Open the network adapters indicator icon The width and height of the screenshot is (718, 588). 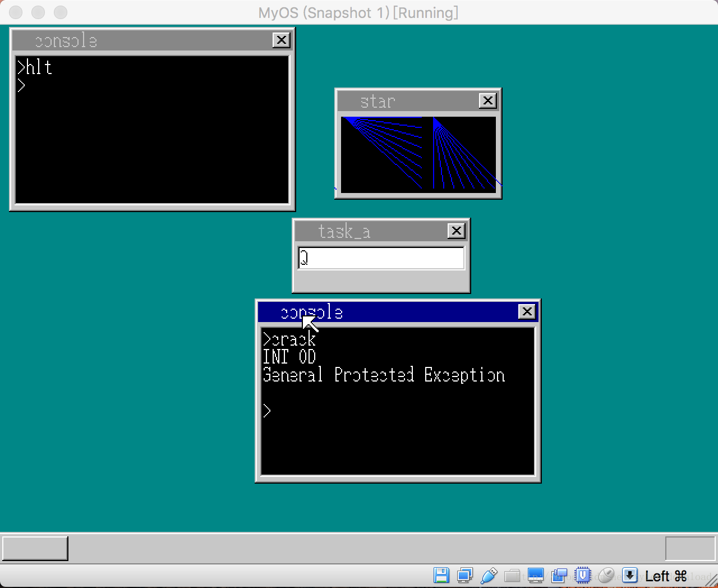coord(465,576)
